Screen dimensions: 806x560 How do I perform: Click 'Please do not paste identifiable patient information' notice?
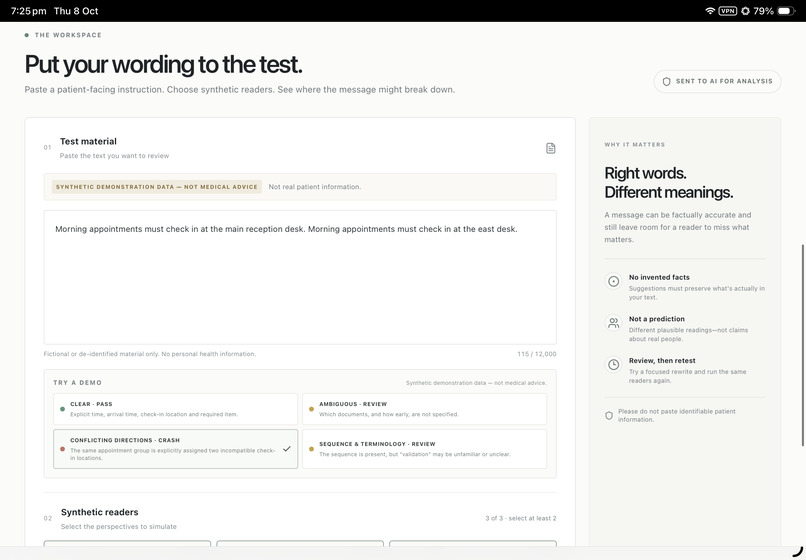click(676, 416)
